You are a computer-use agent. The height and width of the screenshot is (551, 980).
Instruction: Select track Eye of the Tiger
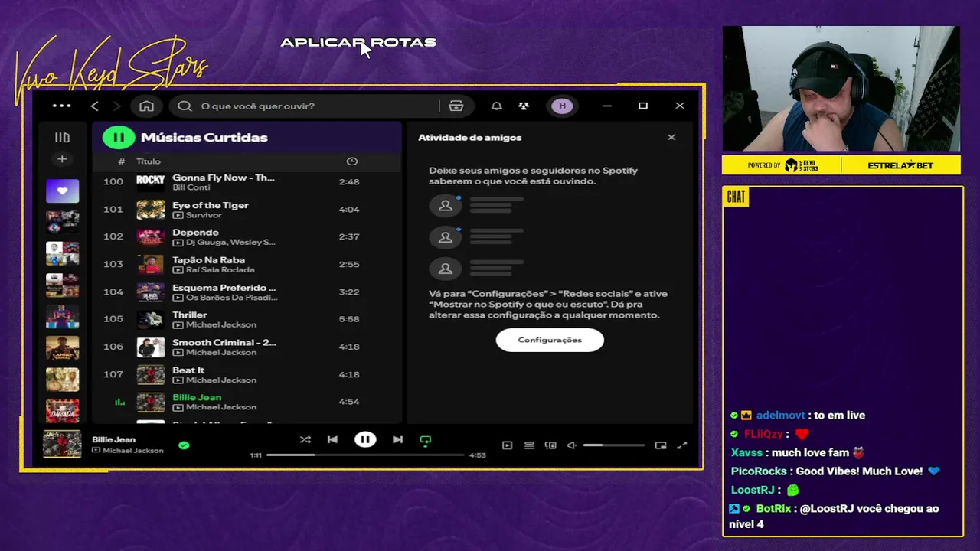(247, 210)
